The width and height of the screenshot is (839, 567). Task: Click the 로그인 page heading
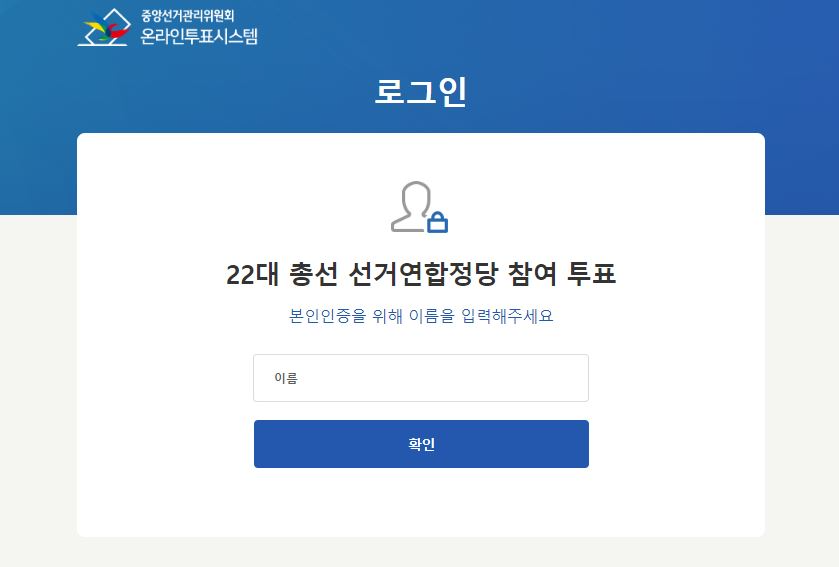[x=421, y=91]
